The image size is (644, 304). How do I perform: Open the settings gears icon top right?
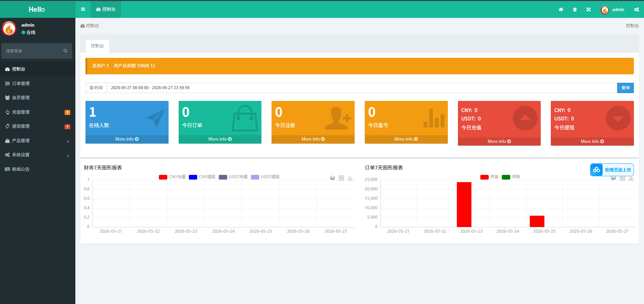(637, 9)
